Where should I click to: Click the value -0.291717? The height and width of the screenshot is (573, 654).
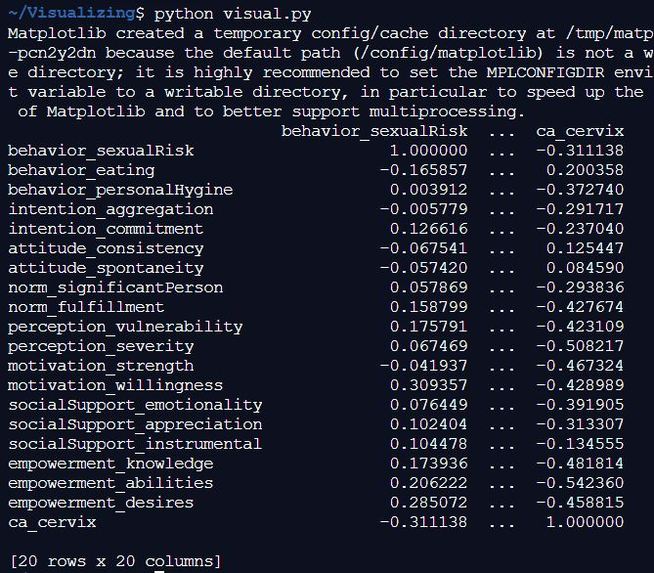click(580, 209)
